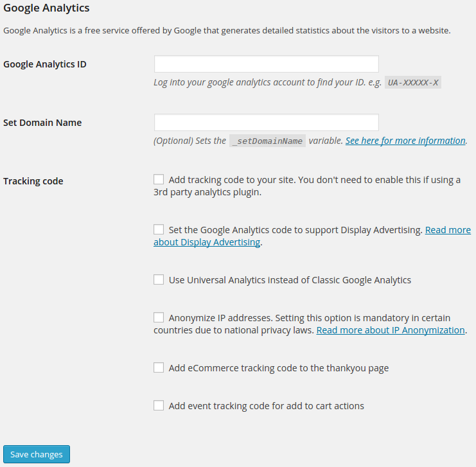The height and width of the screenshot is (467, 476).
Task: Click the "Tracking code" section label
Action: pos(33,181)
